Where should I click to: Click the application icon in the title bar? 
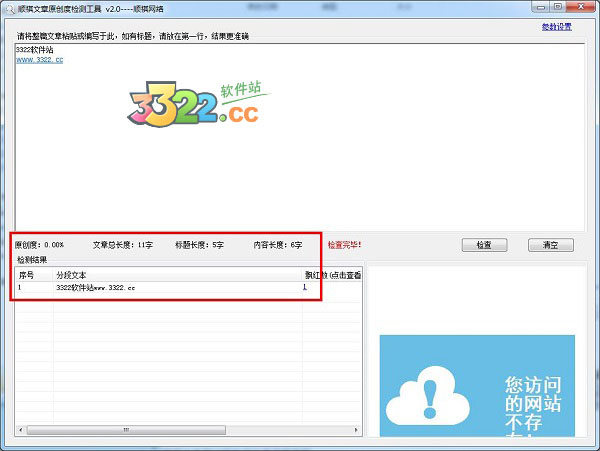tap(9, 8)
